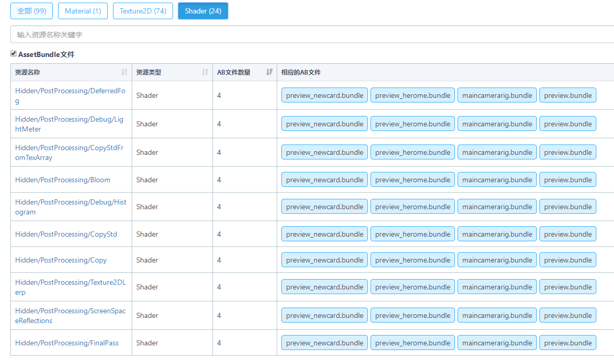Image resolution: width=614 pixels, height=364 pixels.
Task: Click maincamerarig.bundle in Texture2DLerp row
Action: coord(497,287)
